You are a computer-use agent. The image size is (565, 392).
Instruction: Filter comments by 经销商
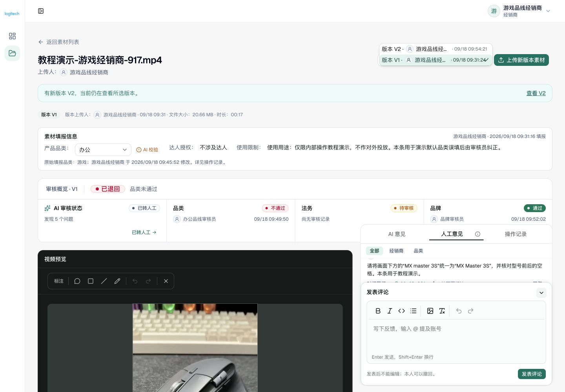click(x=396, y=251)
